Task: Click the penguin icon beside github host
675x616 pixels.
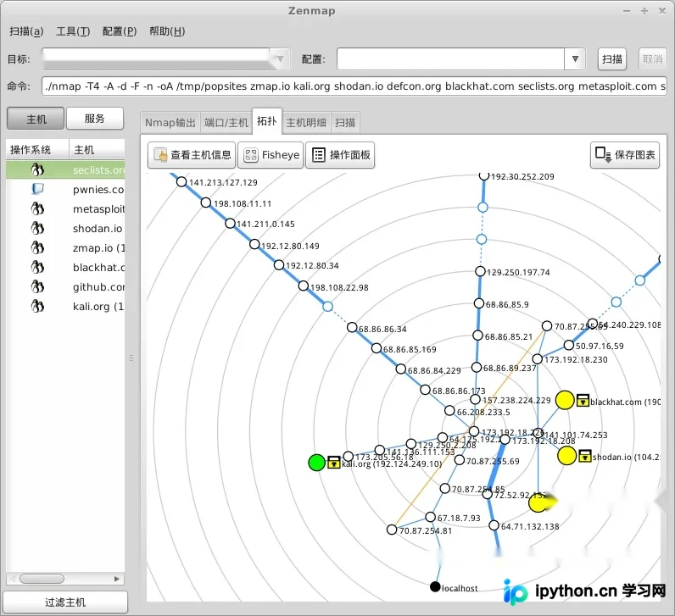Action: pyautogui.click(x=37, y=286)
